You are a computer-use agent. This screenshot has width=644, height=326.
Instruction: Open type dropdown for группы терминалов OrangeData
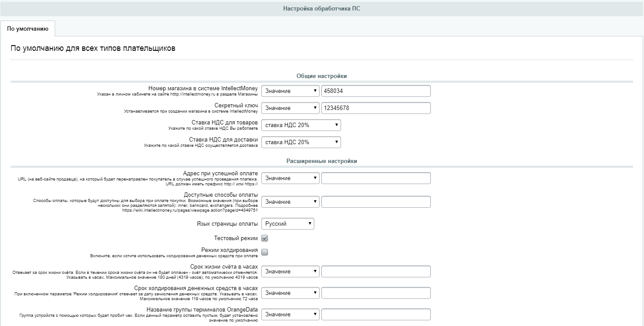(x=290, y=314)
